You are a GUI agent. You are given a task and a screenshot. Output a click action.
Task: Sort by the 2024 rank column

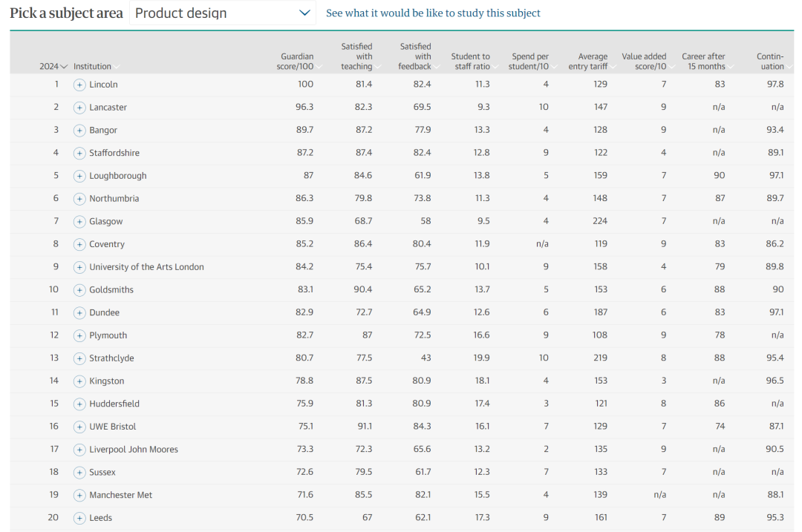coord(53,67)
